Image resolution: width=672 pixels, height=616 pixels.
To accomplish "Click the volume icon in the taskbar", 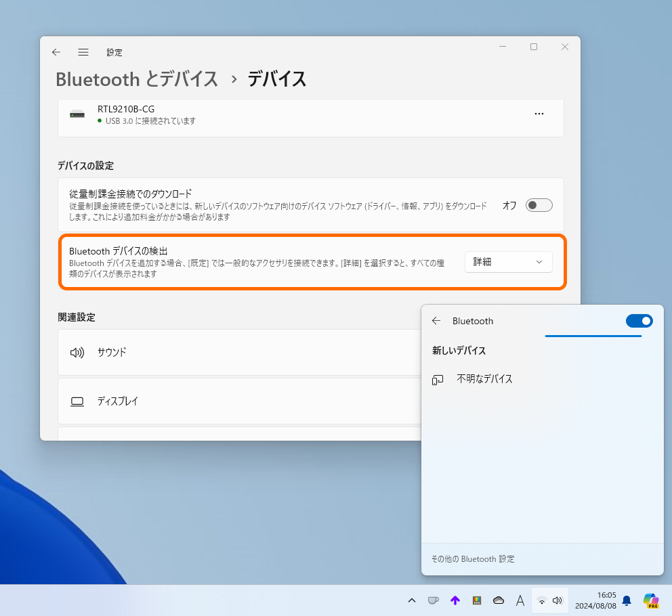I will 559,600.
